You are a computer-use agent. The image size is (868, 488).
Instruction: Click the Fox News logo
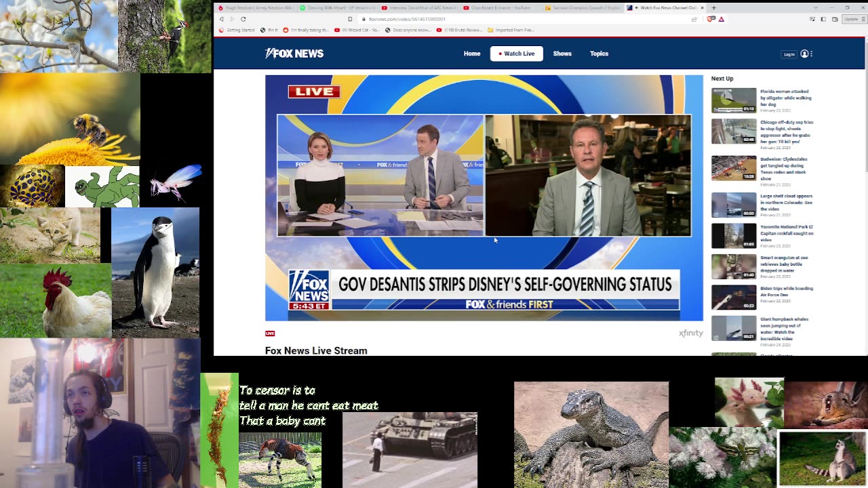294,54
